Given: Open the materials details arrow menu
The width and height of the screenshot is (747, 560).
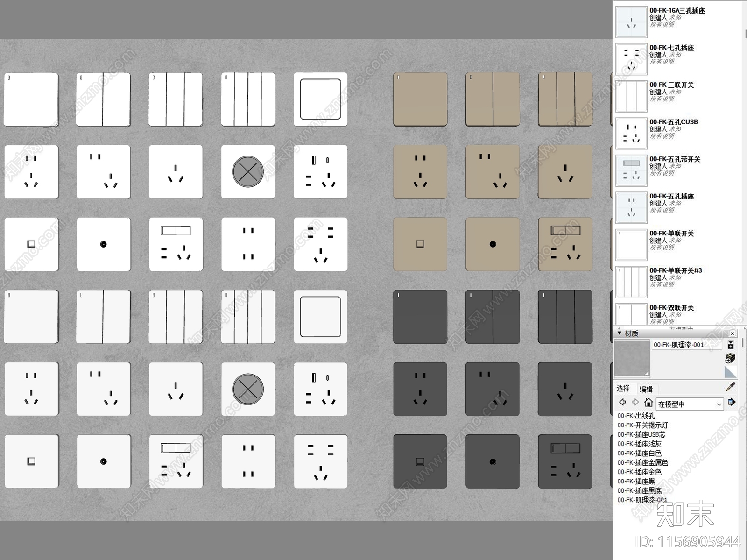Looking at the screenshot, I should [x=731, y=402].
